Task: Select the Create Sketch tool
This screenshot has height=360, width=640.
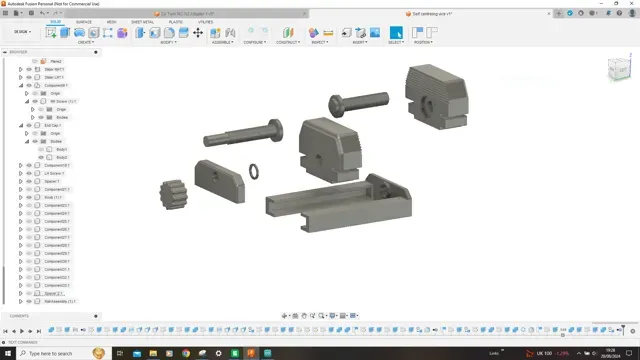Action: tap(51, 33)
